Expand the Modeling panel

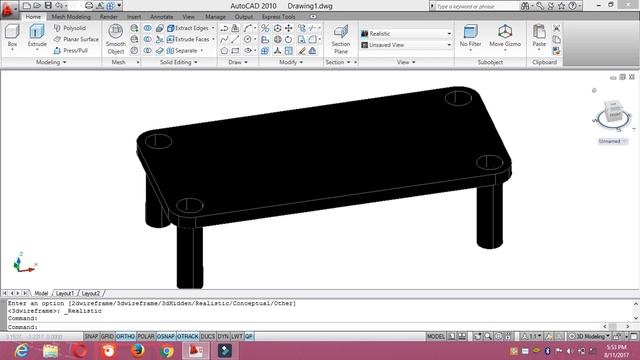click(x=51, y=62)
